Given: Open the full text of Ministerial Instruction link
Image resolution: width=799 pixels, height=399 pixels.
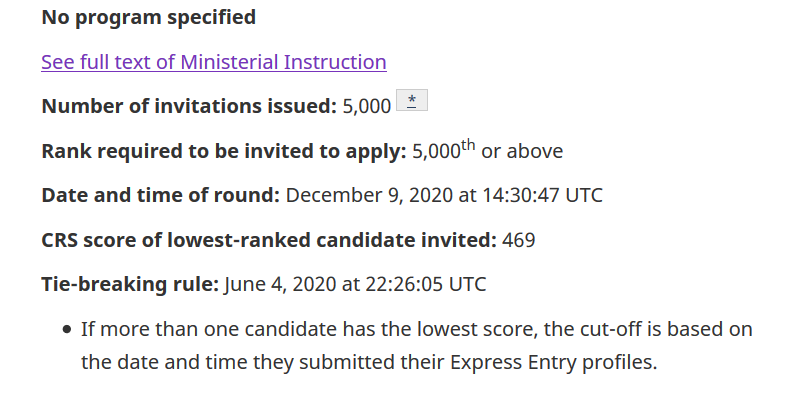Looking at the screenshot, I should click(214, 62).
